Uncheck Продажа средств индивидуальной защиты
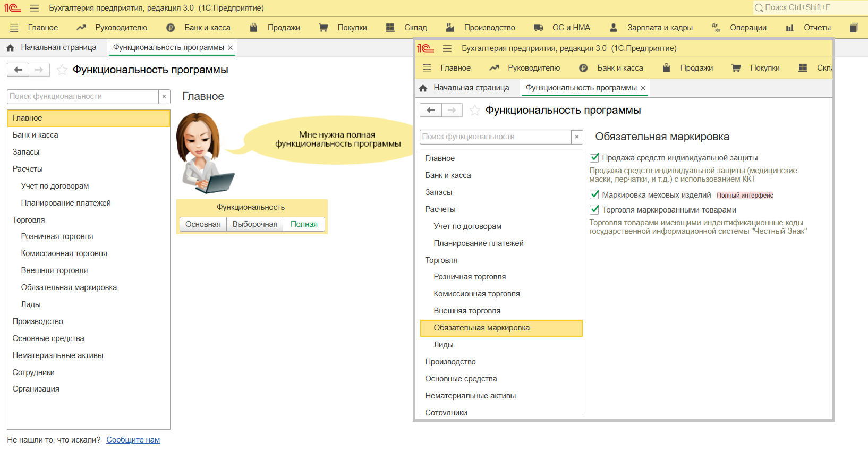868x450 pixels. [x=594, y=158]
